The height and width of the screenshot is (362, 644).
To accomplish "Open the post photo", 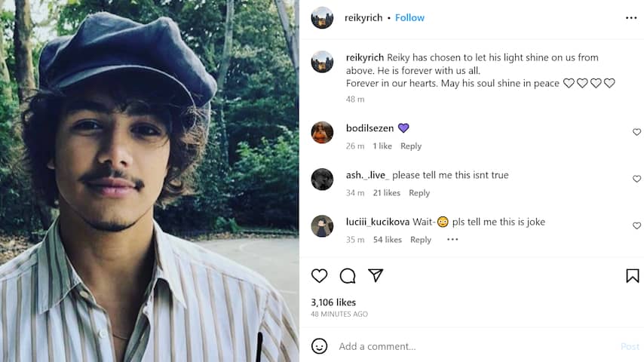I will 149,181.
